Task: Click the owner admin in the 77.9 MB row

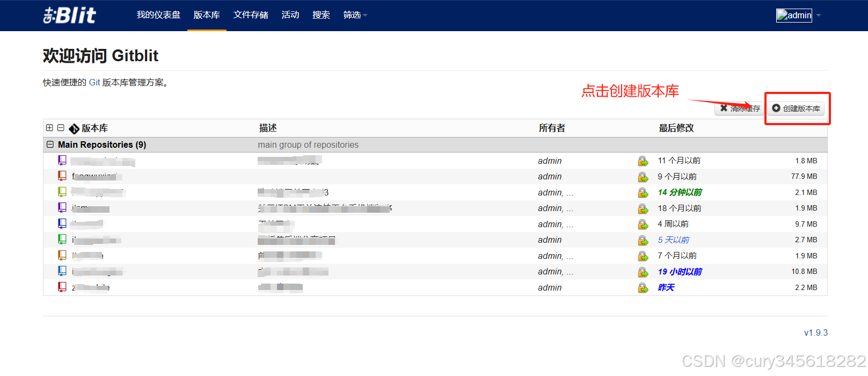Action: [550, 177]
